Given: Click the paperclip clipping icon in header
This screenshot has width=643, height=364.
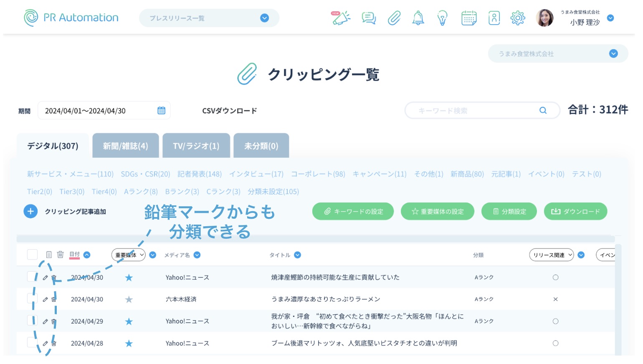Looking at the screenshot, I should 394,18.
